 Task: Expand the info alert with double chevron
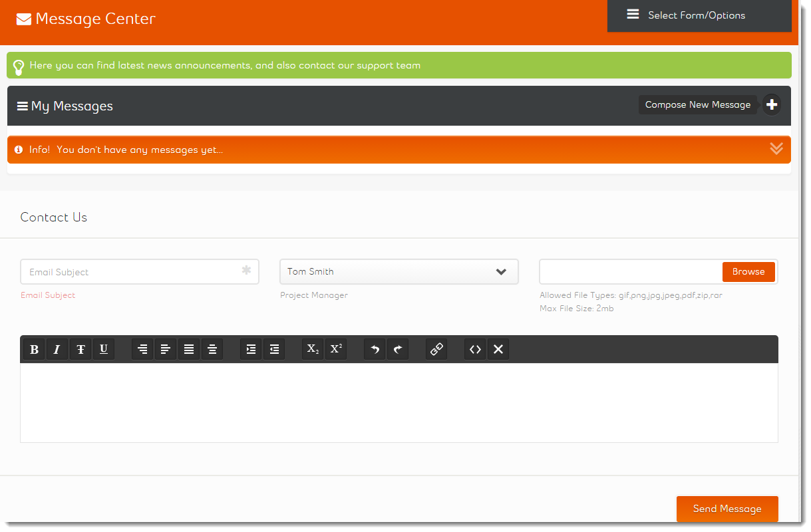776,148
